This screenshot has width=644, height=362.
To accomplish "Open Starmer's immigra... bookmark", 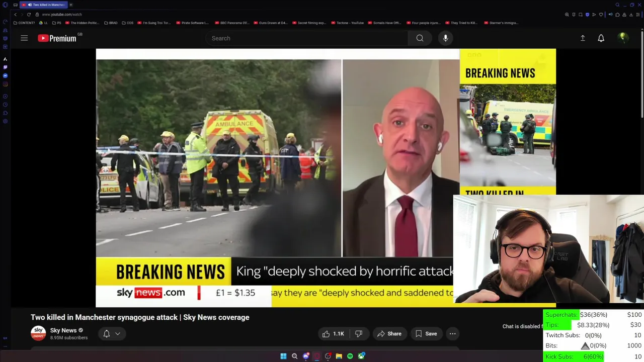I will pyautogui.click(x=501, y=23).
